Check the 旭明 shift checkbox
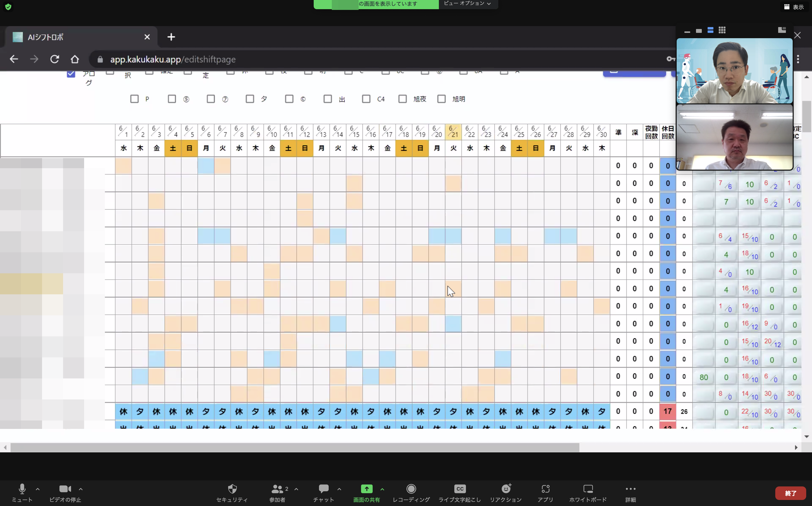The image size is (812, 506). (x=442, y=99)
